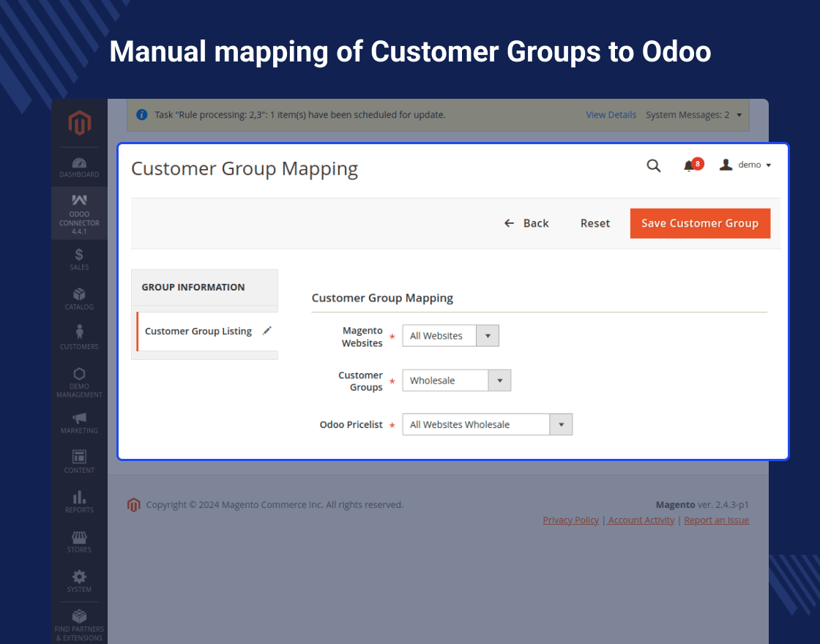Viewport: 820px width, 644px height.
Task: Open the Content sidebar menu
Action: click(x=80, y=462)
